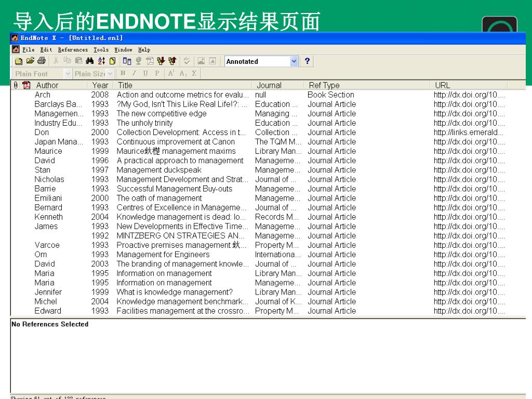Sort by the URL column header

469,85
